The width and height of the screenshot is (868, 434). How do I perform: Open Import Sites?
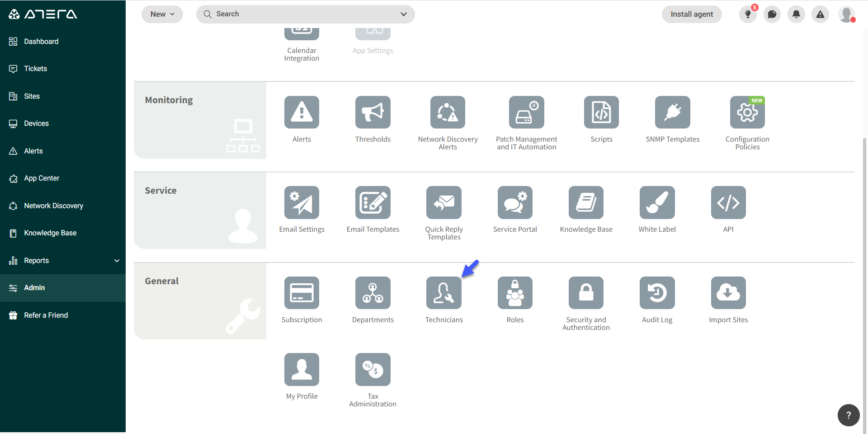[x=728, y=293]
